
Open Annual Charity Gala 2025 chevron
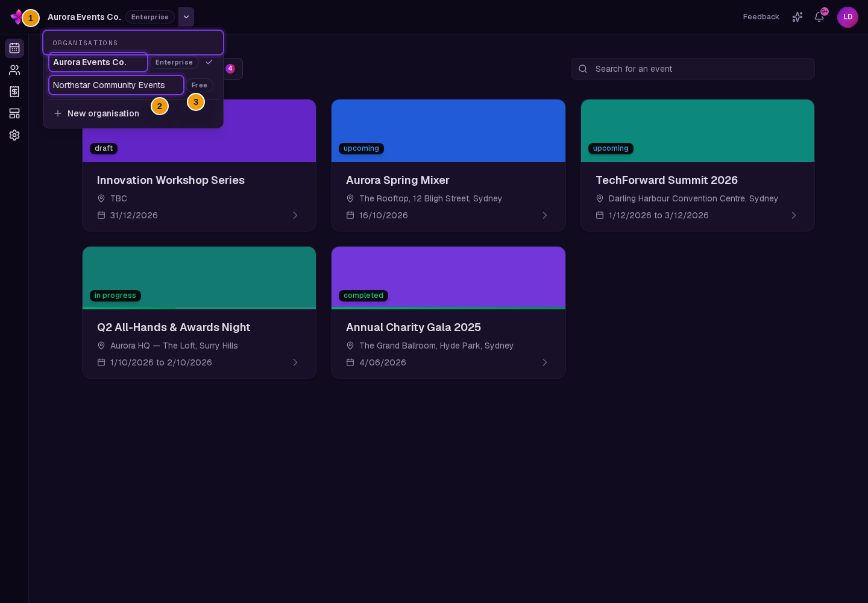tap(545, 362)
